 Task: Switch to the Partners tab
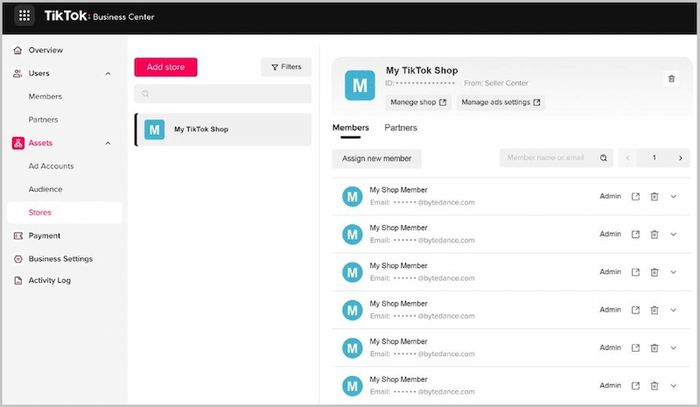[400, 128]
